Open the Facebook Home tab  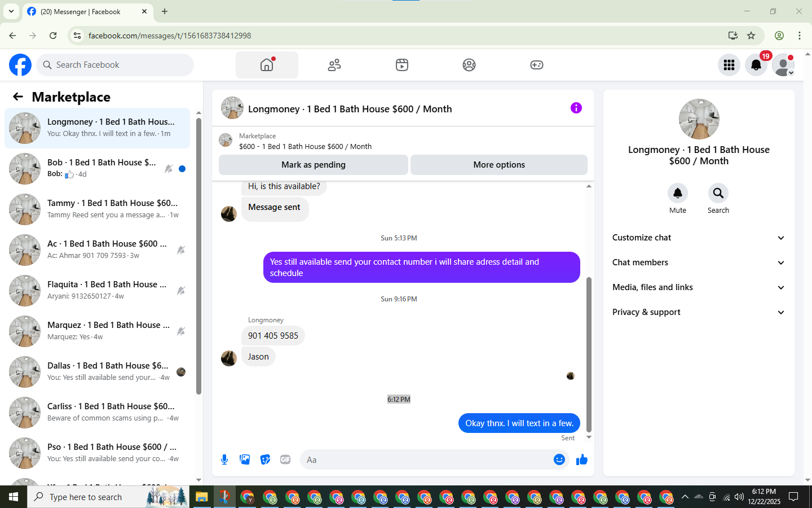(x=267, y=65)
